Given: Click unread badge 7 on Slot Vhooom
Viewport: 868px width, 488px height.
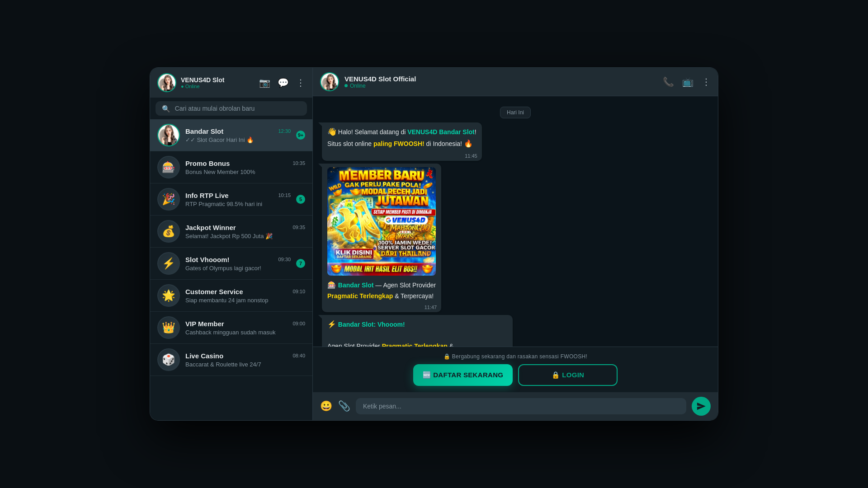Looking at the screenshot, I should (301, 263).
